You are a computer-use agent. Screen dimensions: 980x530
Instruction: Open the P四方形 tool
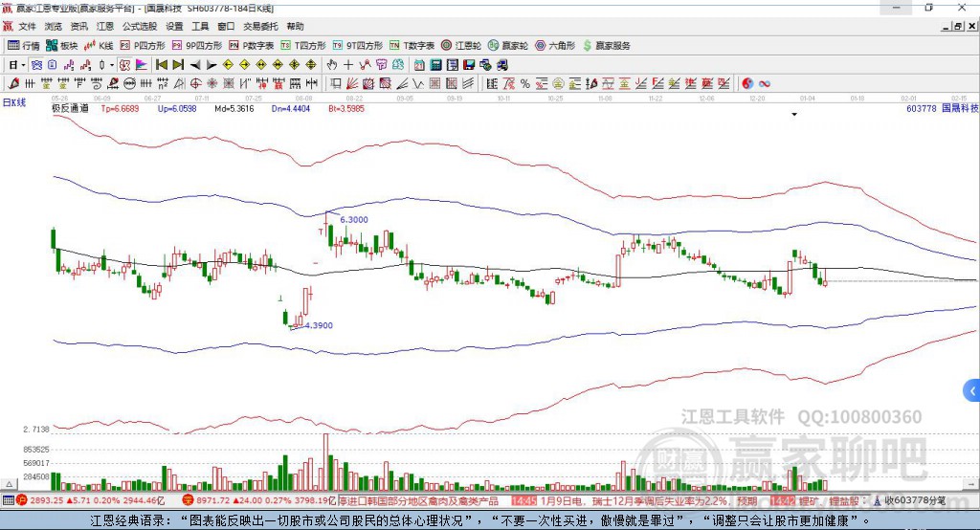pyautogui.click(x=143, y=46)
